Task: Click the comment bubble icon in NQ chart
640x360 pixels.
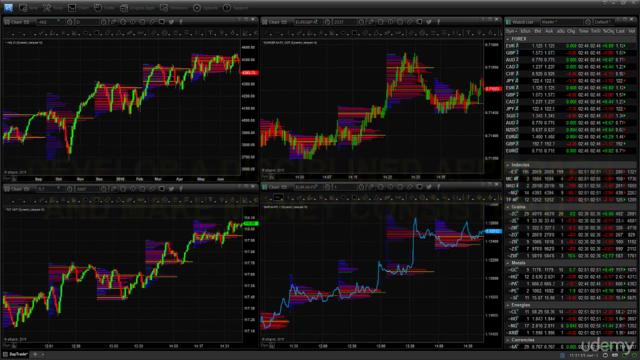Action: 162,22
